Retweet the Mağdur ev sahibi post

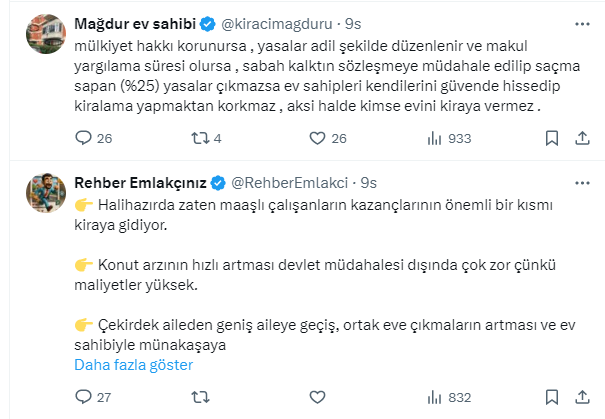coord(199,138)
